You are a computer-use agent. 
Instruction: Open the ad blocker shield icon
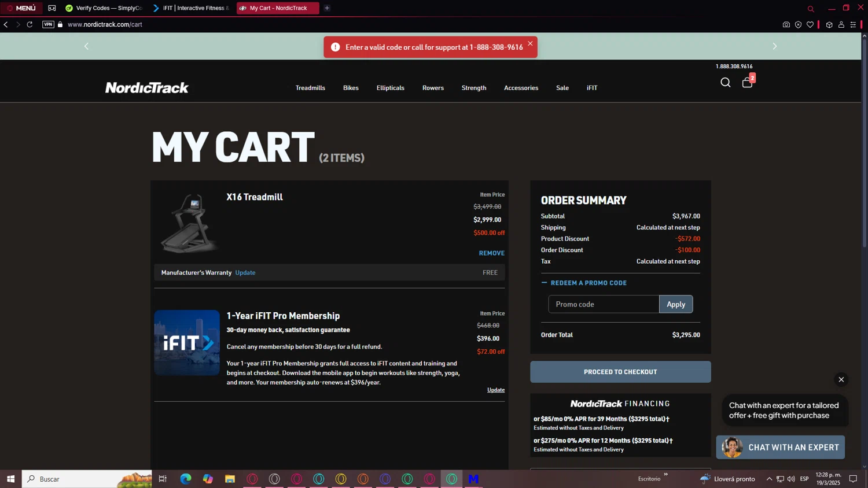pos(798,25)
